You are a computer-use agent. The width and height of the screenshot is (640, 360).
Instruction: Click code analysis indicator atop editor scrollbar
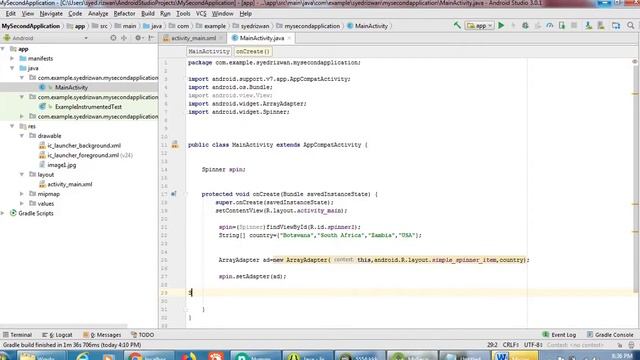pos(635,62)
